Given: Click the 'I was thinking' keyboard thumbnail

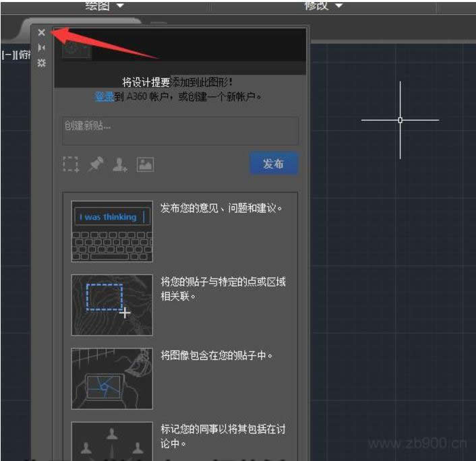Looking at the screenshot, I should (x=112, y=231).
